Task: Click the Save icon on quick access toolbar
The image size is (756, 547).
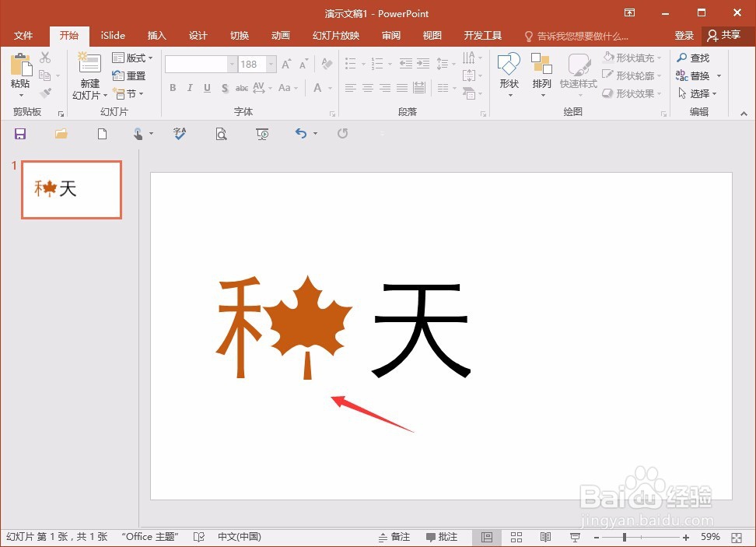Action: 20,133
